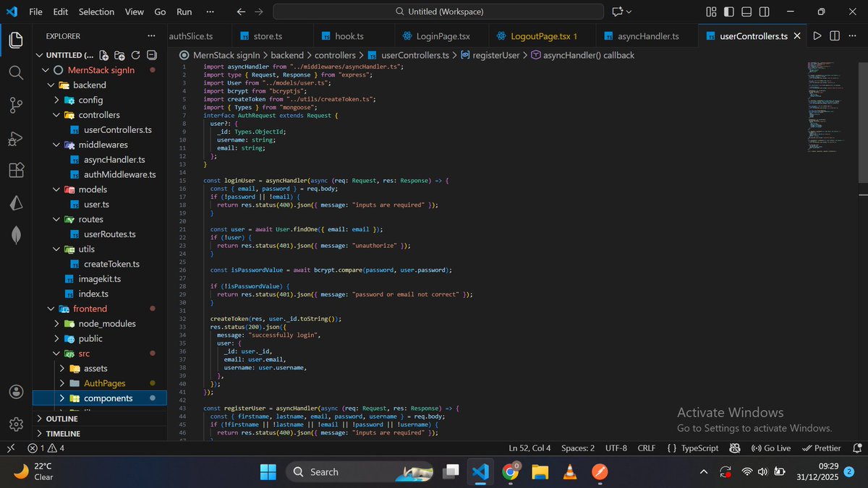Collapse the middlewares folder
Viewport: 868px width, 488px height.
pyautogui.click(x=57, y=145)
